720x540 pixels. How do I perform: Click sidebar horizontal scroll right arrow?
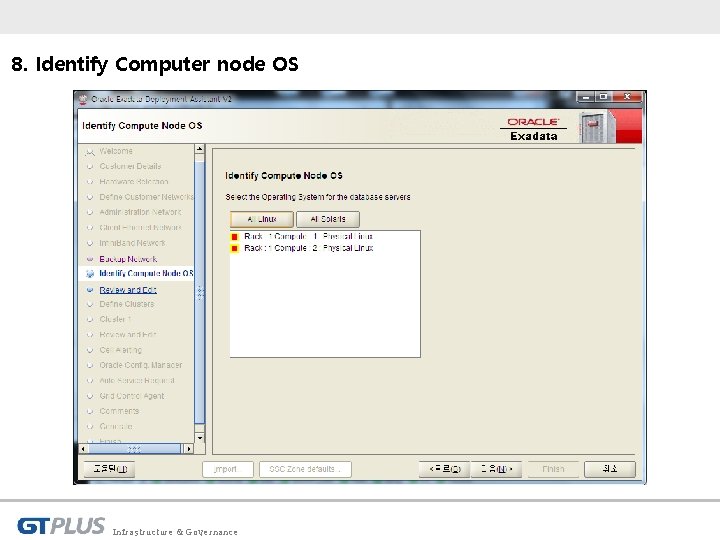click(189, 449)
